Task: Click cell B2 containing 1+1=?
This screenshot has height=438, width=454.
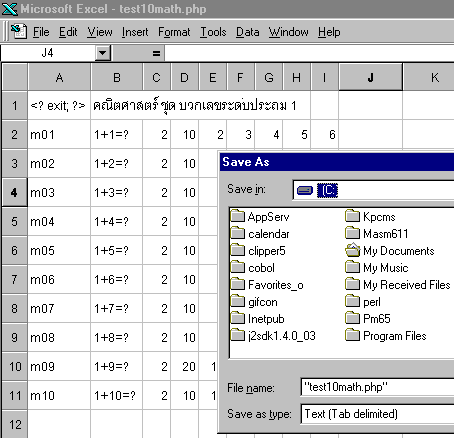Action: [117, 135]
